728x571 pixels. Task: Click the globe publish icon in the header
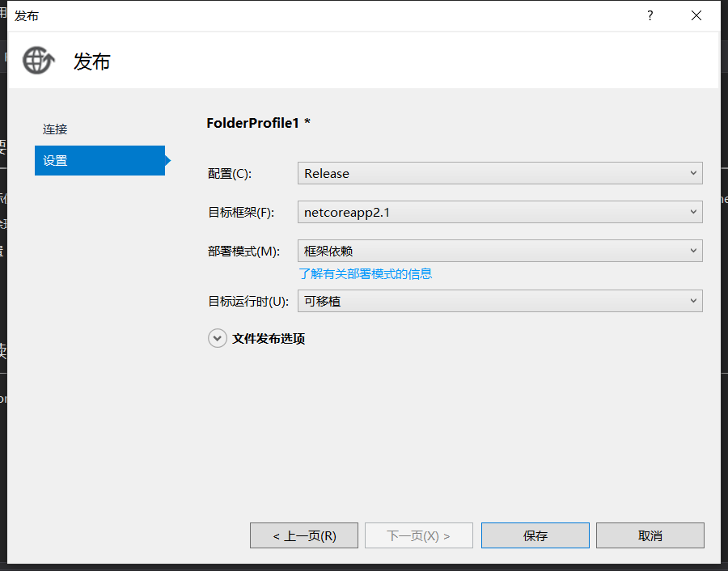[38, 61]
